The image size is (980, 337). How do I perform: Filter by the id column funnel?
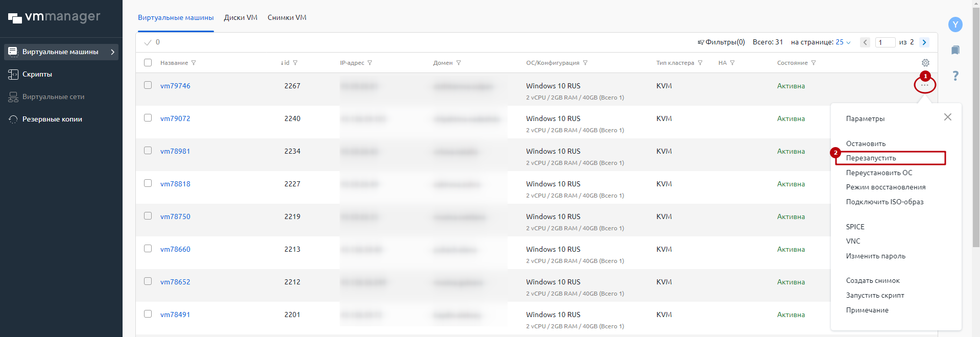[295, 63]
